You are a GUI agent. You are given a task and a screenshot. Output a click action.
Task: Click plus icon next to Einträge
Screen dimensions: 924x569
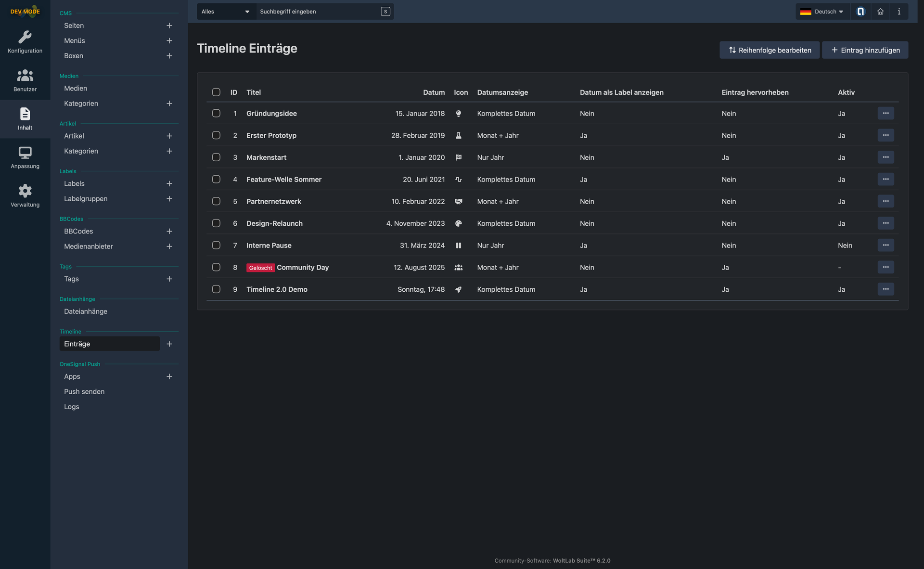[x=169, y=344]
